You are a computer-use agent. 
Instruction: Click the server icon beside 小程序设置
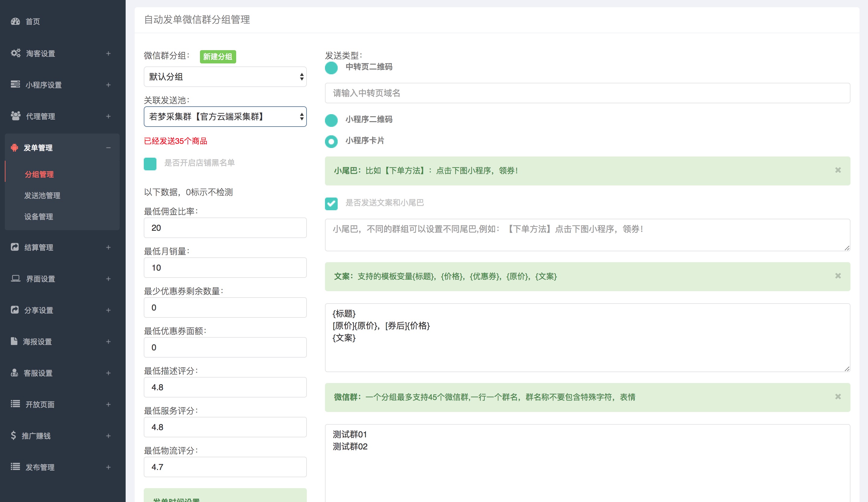(15, 84)
